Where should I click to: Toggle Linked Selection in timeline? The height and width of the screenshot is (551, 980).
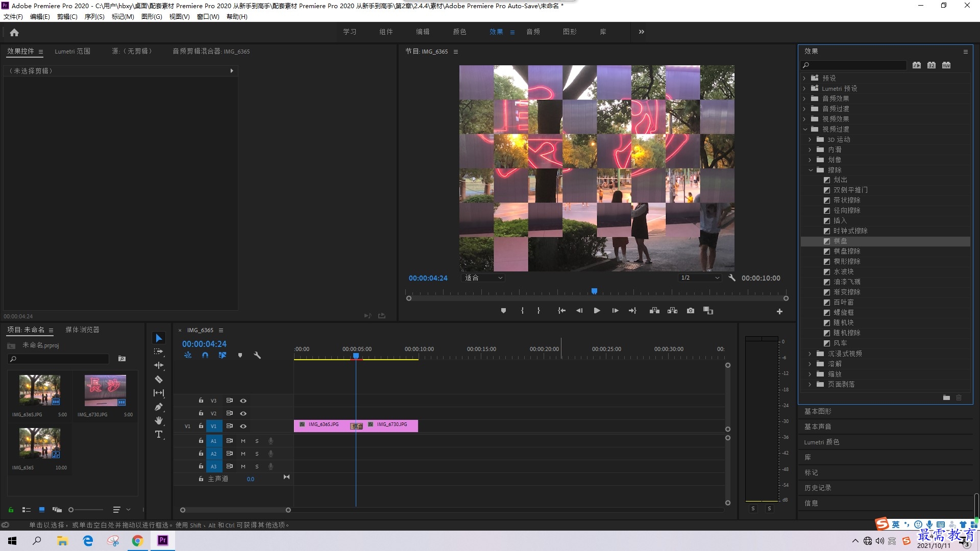tap(223, 355)
